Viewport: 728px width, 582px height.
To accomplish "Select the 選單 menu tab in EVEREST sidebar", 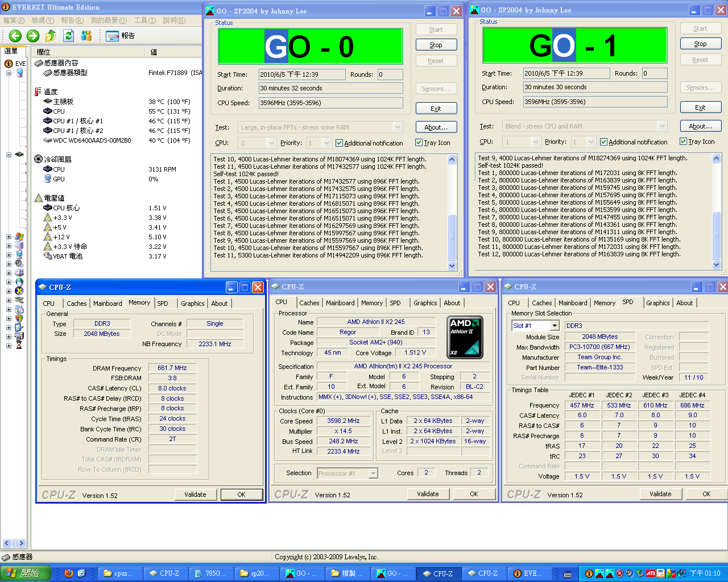I will click(11, 51).
